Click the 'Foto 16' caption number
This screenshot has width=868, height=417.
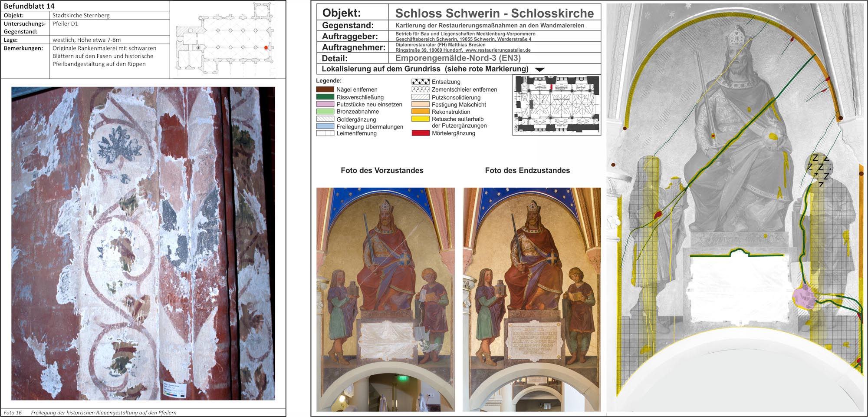13,413
